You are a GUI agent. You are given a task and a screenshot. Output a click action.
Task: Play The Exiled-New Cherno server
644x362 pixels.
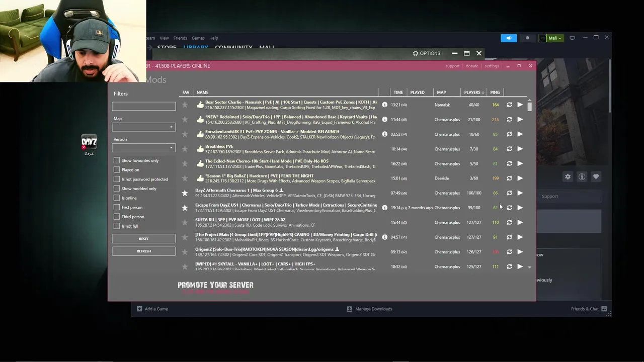tap(520, 163)
